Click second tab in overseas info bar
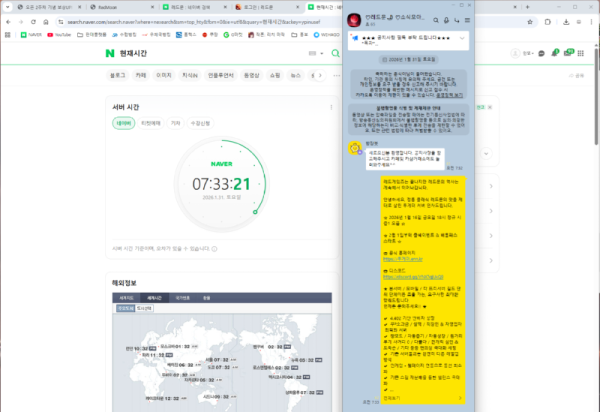600x412 pixels. tap(154, 298)
